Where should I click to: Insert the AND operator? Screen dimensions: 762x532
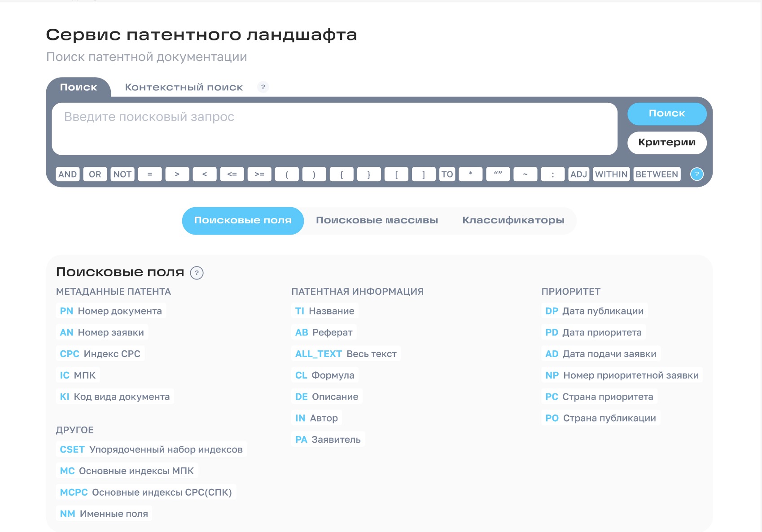pyautogui.click(x=68, y=174)
